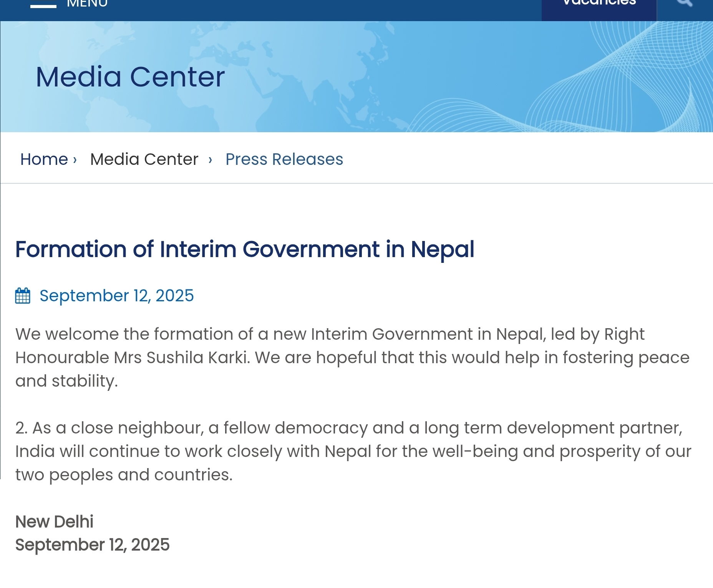This screenshot has height=588, width=713.
Task: Click the blue September 12, 2025 date
Action: 116,296
